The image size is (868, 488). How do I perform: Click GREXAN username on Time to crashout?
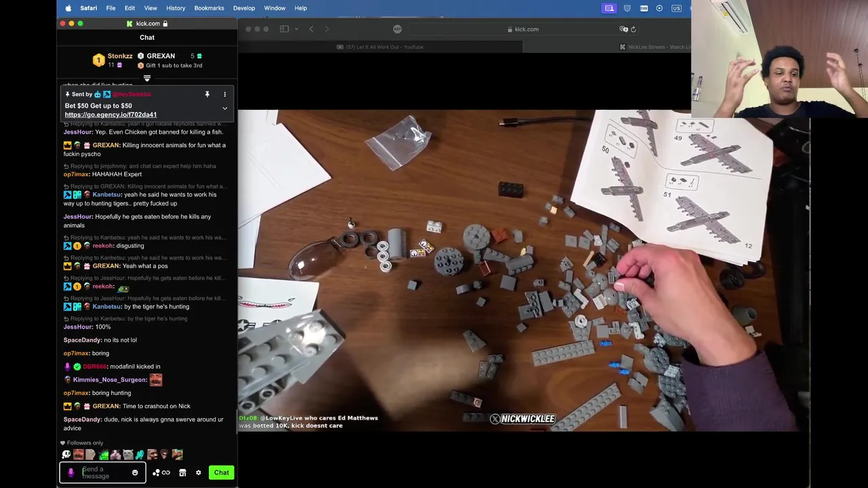pyautogui.click(x=106, y=406)
